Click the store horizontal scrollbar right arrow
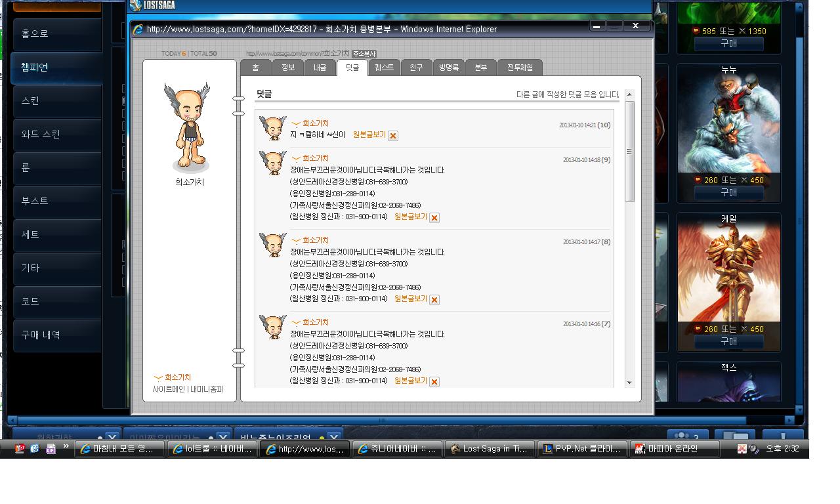The width and height of the screenshot is (840, 504). point(789,420)
